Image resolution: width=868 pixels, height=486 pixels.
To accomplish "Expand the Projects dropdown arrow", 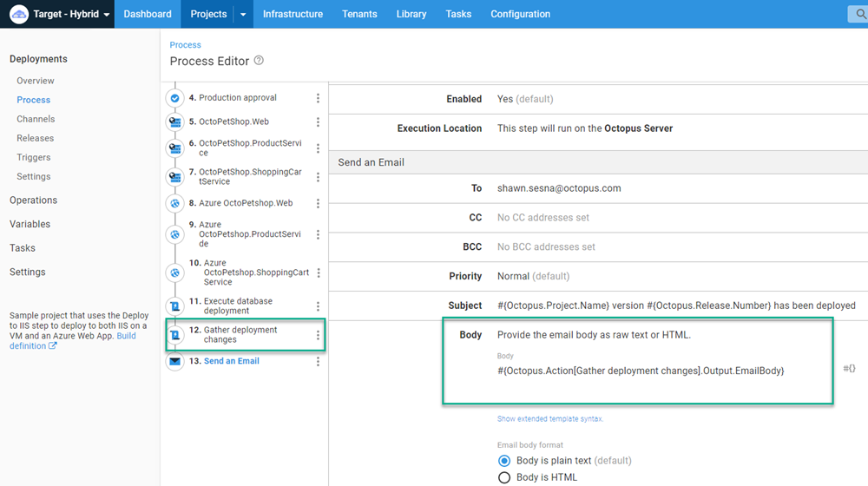I will click(243, 14).
